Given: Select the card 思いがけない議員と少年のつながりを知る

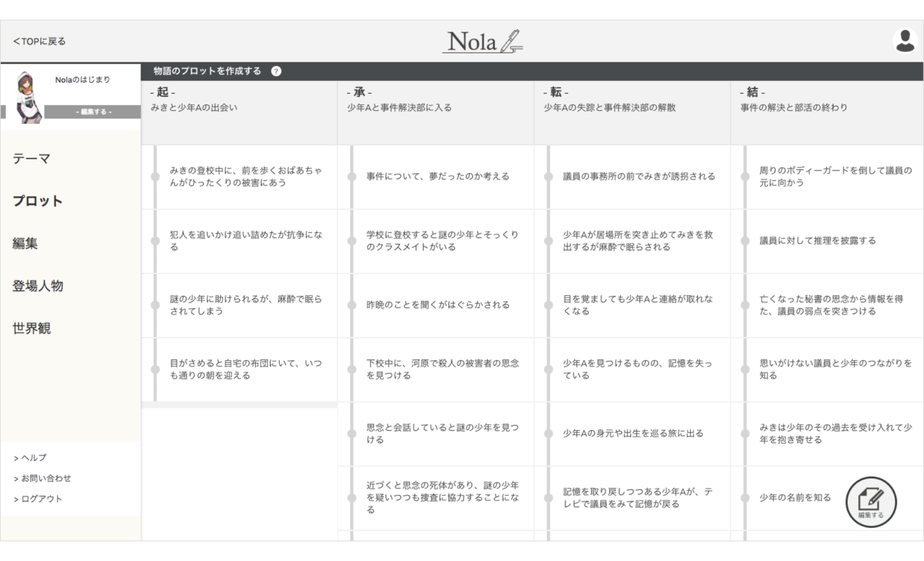Looking at the screenshot, I should click(x=828, y=369).
